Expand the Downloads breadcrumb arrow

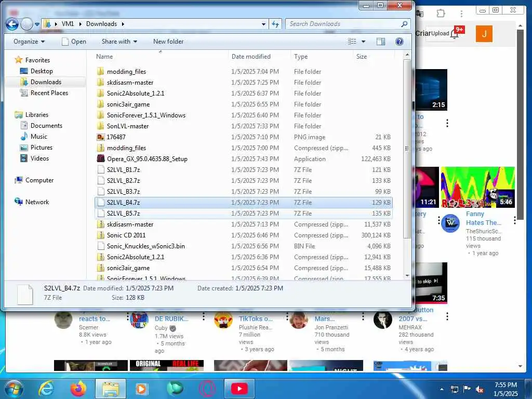123,24
